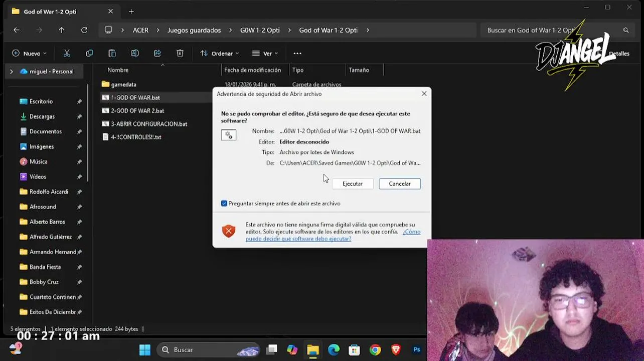The height and width of the screenshot is (361, 644).
Task: Click the Ejecutar button in security dialog
Action: tap(352, 184)
